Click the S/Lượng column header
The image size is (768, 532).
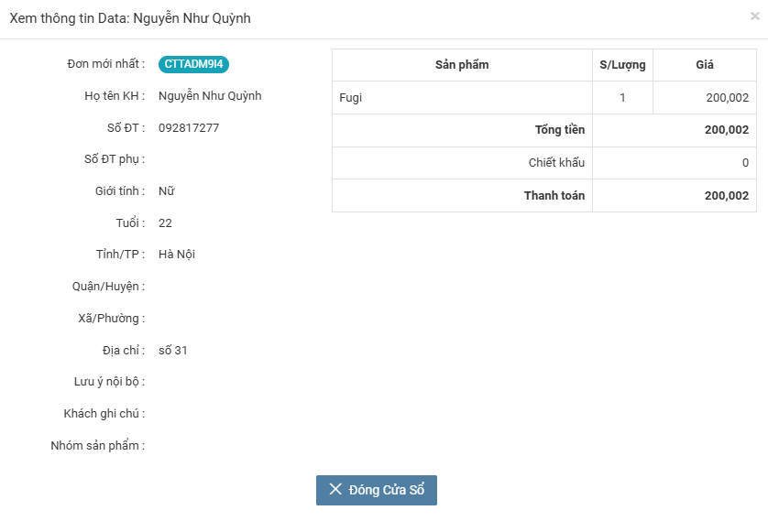[622, 65]
